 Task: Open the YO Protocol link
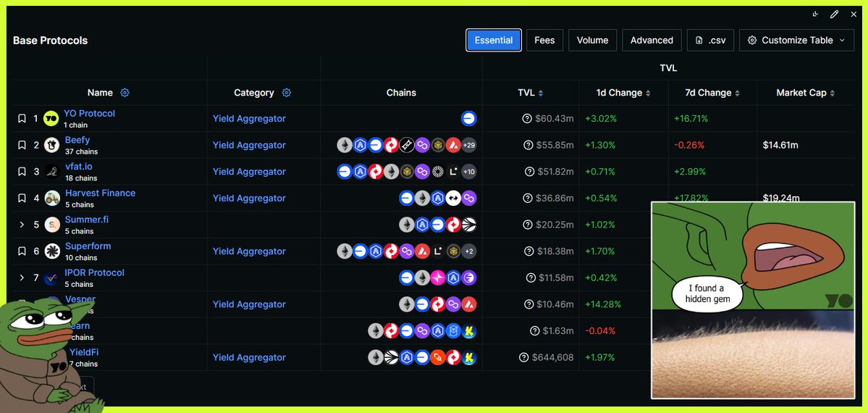[x=89, y=113]
